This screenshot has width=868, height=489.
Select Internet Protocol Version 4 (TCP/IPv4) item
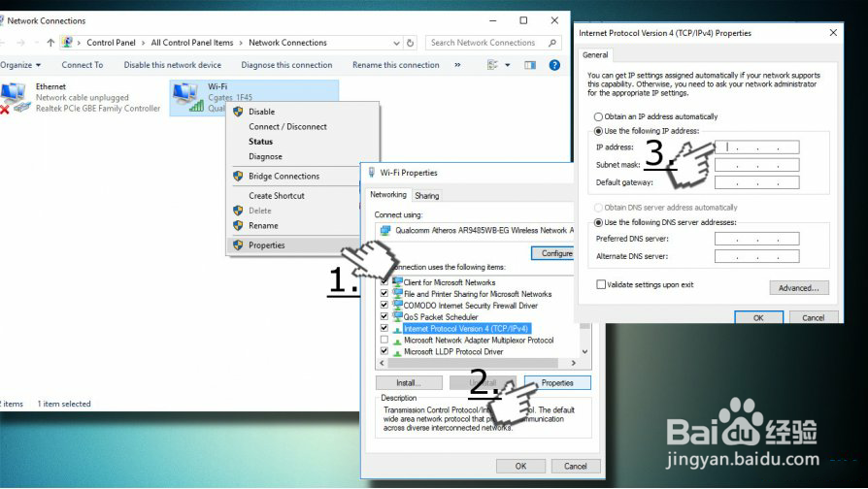click(x=467, y=328)
